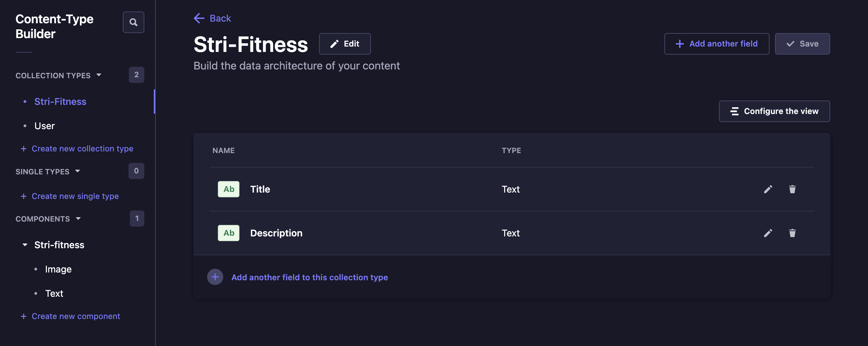Select Stri-Fitness collection type in sidebar
Image resolution: width=868 pixels, height=346 pixels.
(60, 102)
